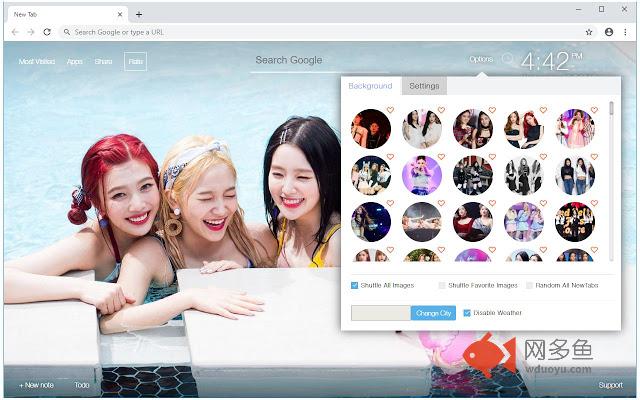Open the Most Visited menu

(x=37, y=62)
